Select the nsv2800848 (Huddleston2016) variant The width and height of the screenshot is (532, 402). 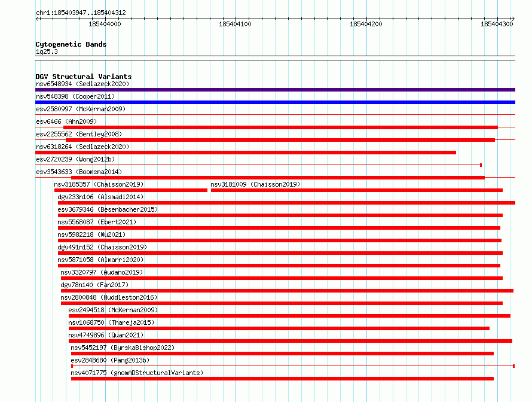click(109, 297)
